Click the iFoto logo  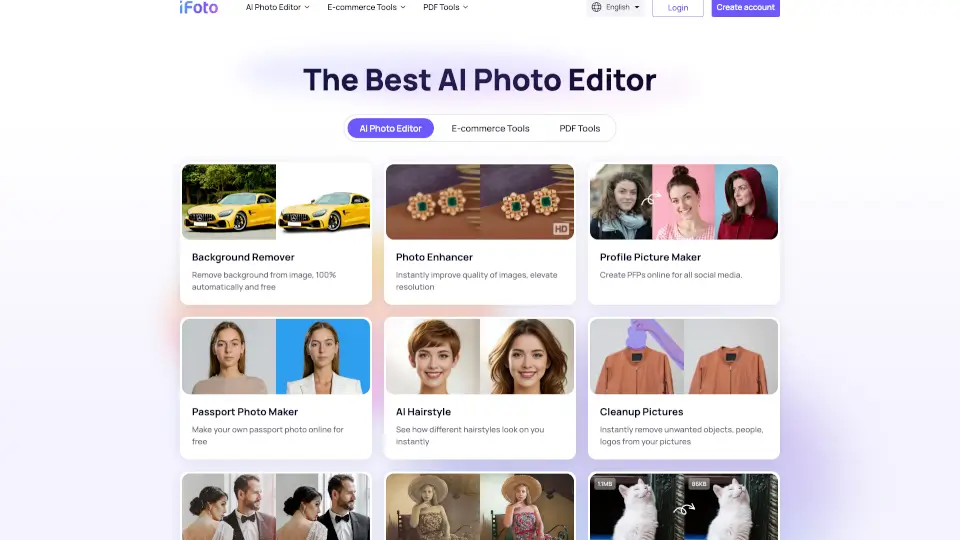point(198,7)
